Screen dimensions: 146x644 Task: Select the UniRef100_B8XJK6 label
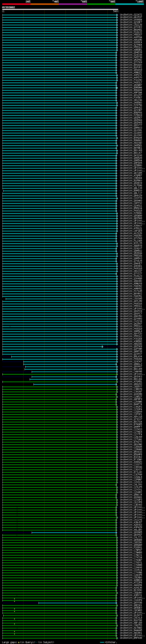coord(131,379)
